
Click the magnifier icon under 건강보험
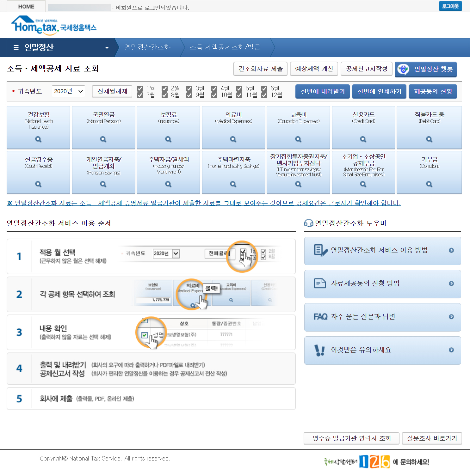pyautogui.click(x=38, y=139)
